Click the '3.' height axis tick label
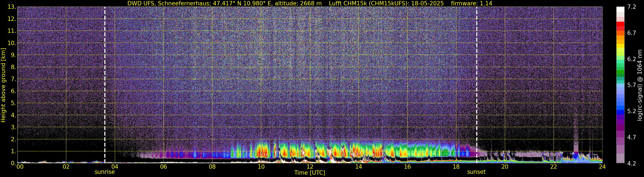This screenshot has width=644, height=177. (x=13, y=127)
